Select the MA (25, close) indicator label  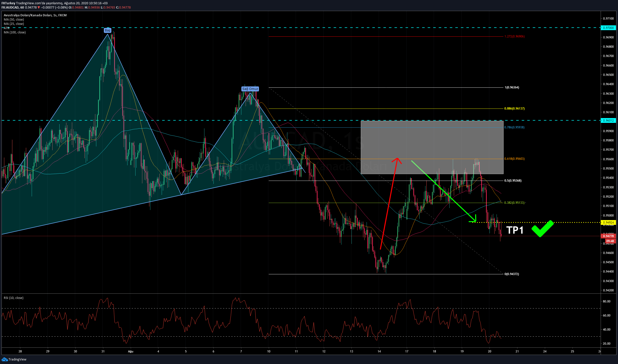pyautogui.click(x=14, y=24)
